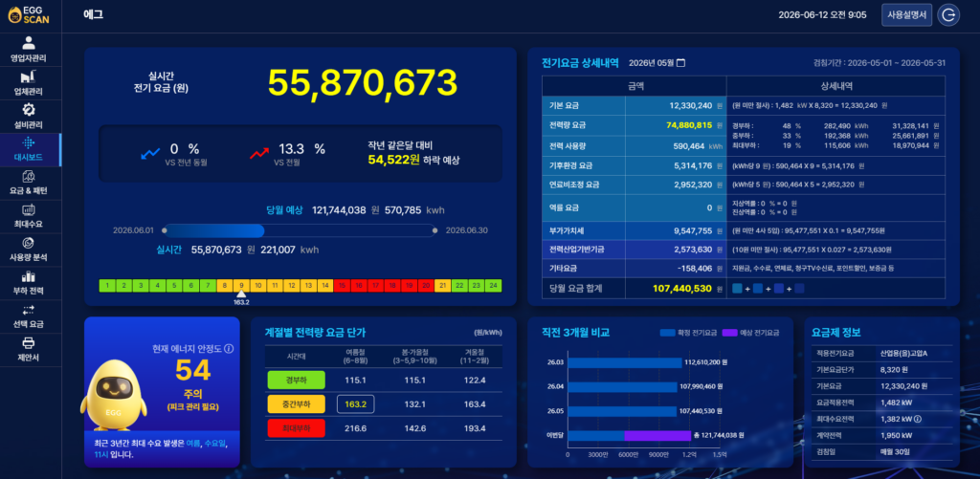
Task: Click the 겨울철 (11~2월) column header
Action: point(475,357)
